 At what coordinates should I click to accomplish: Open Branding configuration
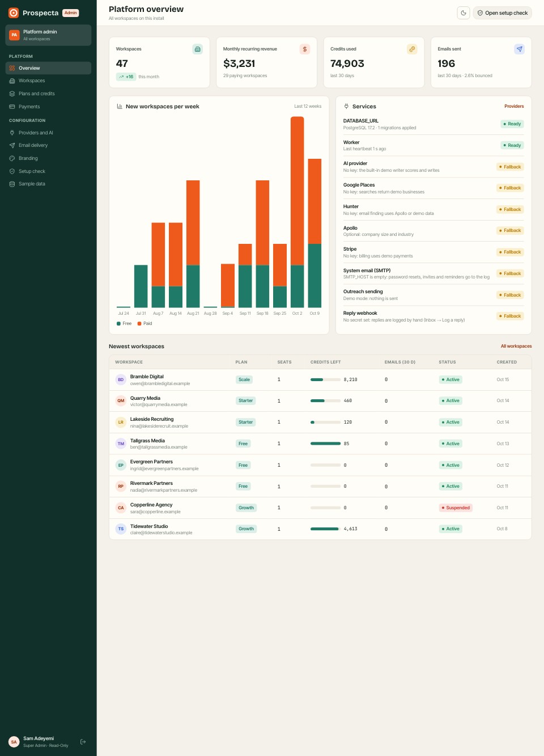[48, 158]
